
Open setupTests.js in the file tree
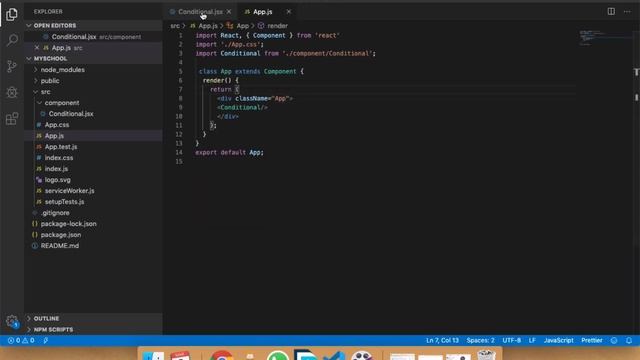tap(64, 202)
